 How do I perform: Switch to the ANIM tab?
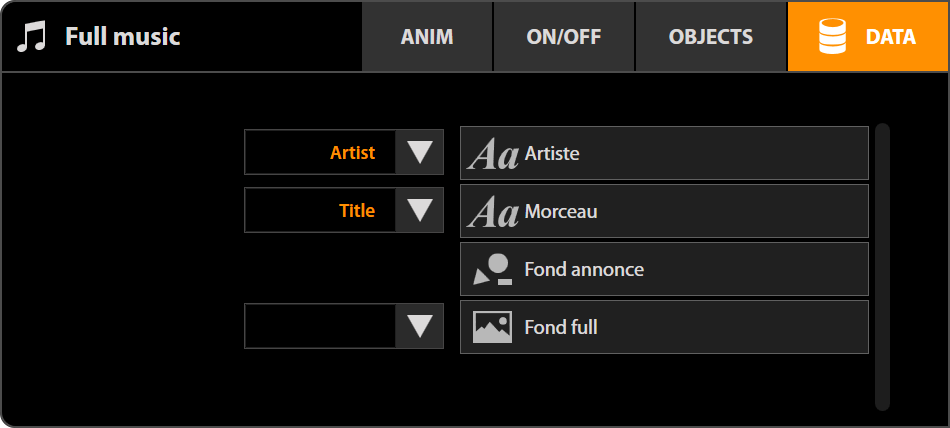(x=427, y=37)
